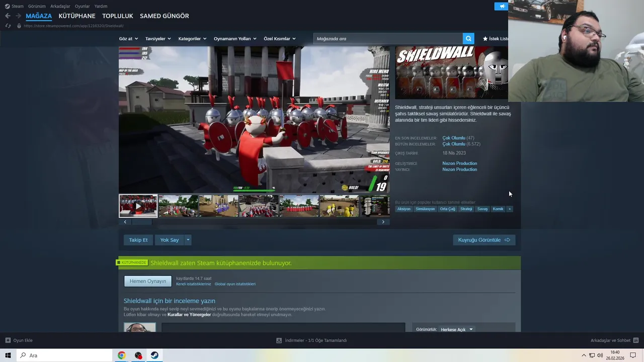
Task: Click the Savaş tag
Action: click(482, 209)
